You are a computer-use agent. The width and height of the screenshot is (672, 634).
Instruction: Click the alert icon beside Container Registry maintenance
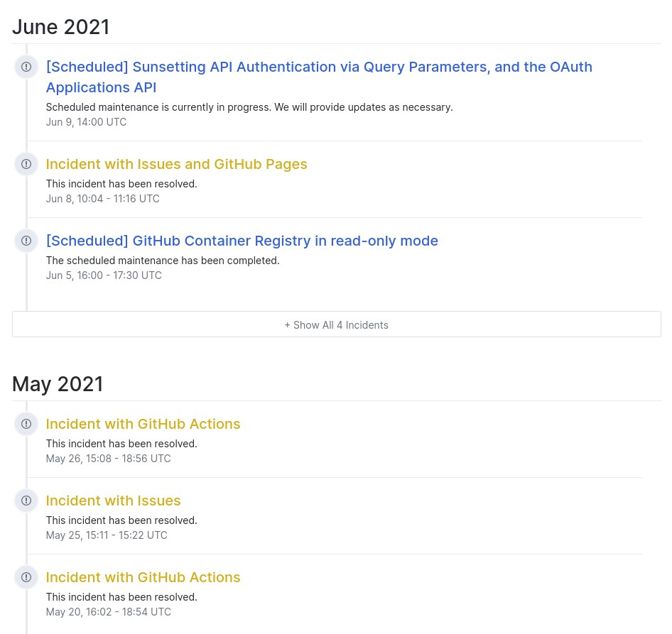click(x=26, y=241)
